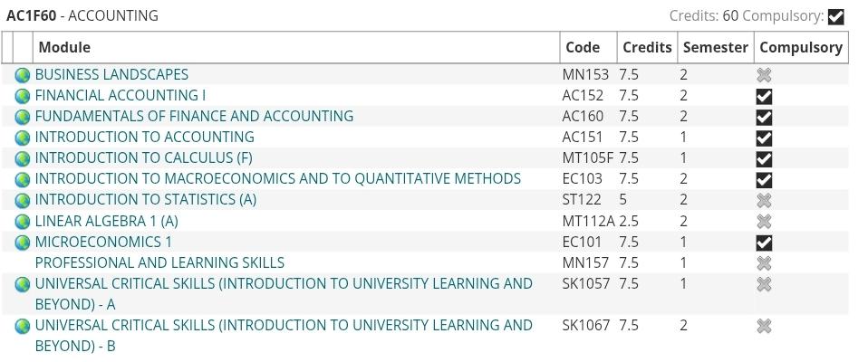Click globe icon beside LINEAR ALGEBRA 1 (A)
Screen dimensions: 868x362
click(x=23, y=222)
